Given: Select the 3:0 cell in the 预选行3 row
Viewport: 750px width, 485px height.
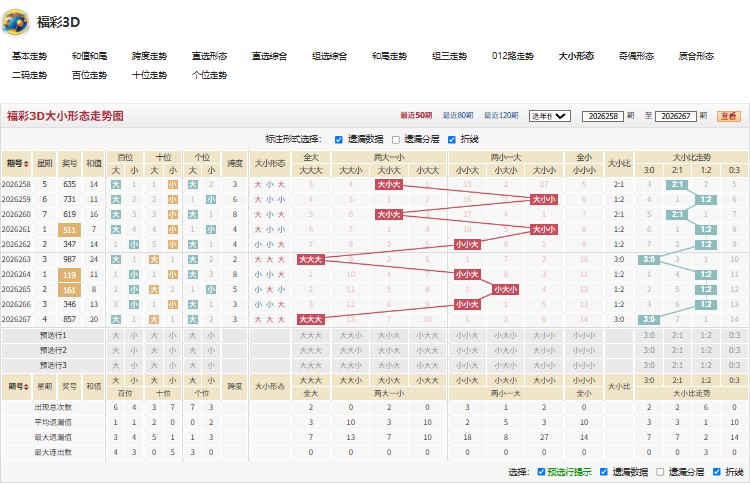Looking at the screenshot, I should [x=649, y=365].
